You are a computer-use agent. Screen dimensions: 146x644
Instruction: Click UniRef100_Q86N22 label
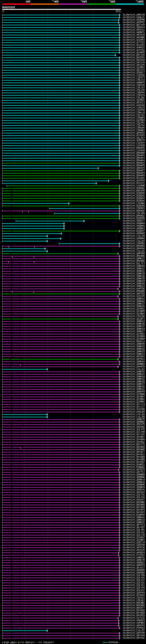(134, 562)
